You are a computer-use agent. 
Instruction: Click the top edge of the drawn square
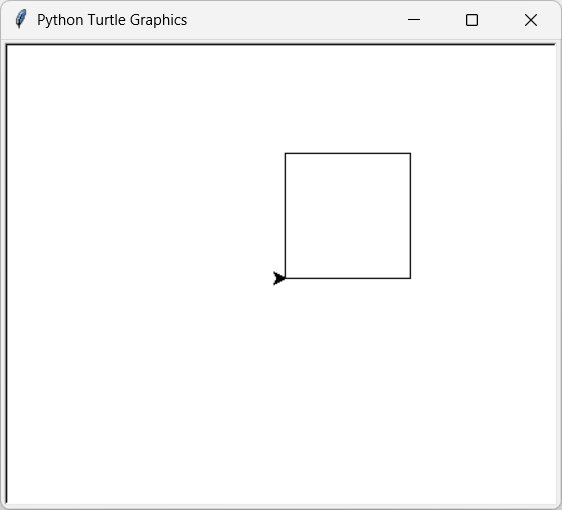click(x=348, y=153)
